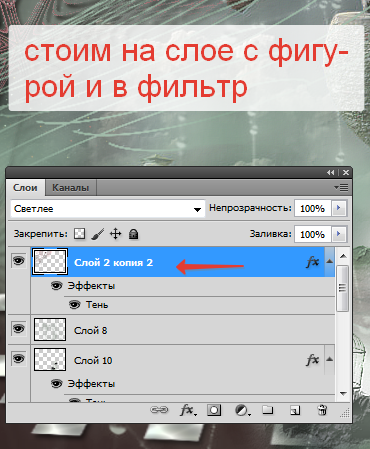Select the Слои tab
This screenshot has height=449, width=370.
[x=25, y=188]
